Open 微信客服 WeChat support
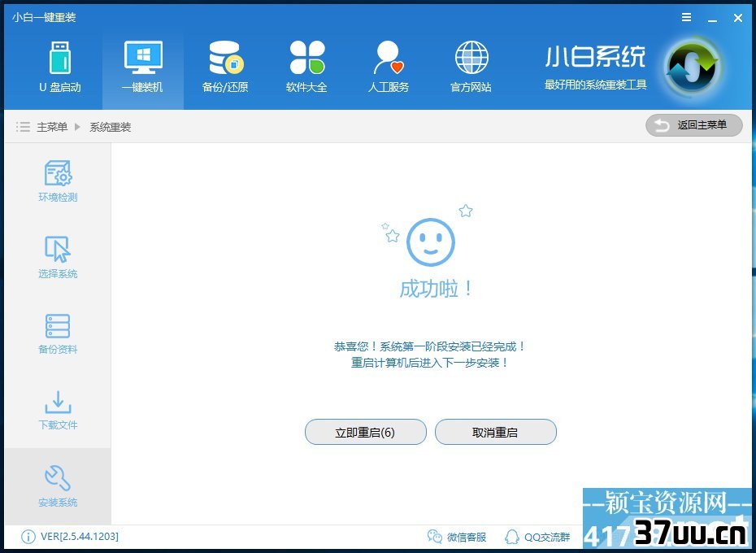Viewport: 756px width, 553px height. point(457,537)
